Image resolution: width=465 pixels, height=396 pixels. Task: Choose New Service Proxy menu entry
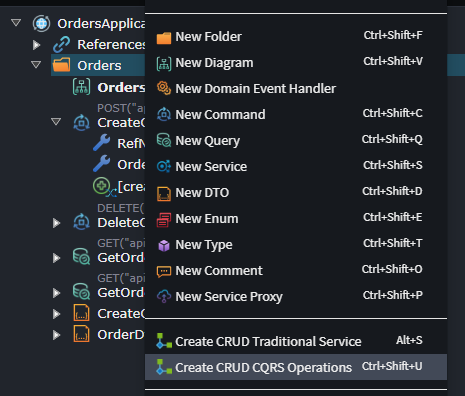(x=296, y=297)
